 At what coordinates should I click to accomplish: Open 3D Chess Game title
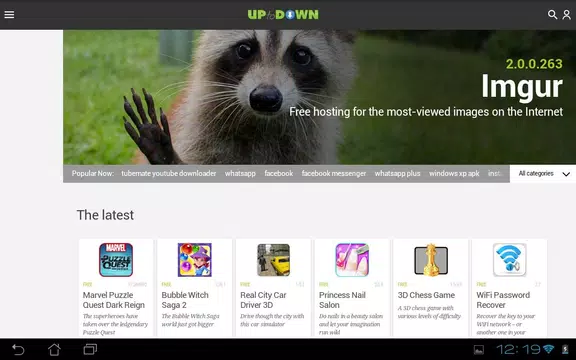pos(426,295)
